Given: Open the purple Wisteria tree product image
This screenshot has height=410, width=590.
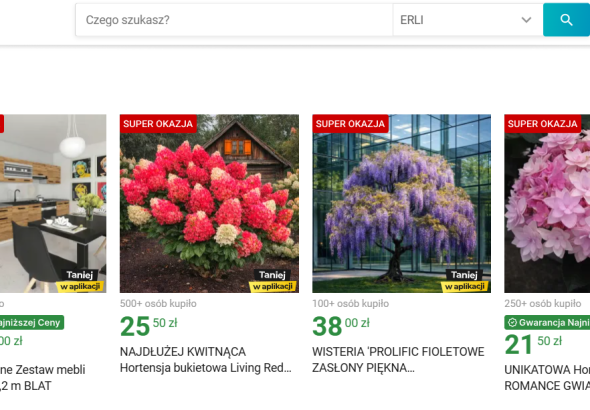Looking at the screenshot, I should tap(401, 203).
